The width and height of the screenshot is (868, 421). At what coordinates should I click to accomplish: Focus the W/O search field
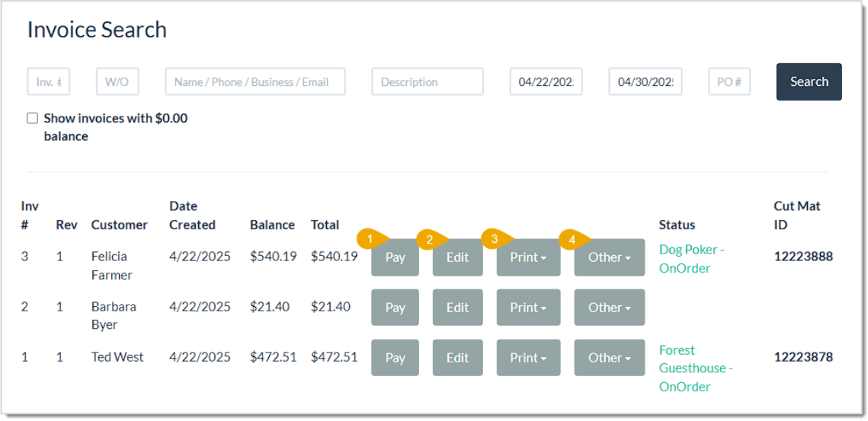pyautogui.click(x=117, y=82)
